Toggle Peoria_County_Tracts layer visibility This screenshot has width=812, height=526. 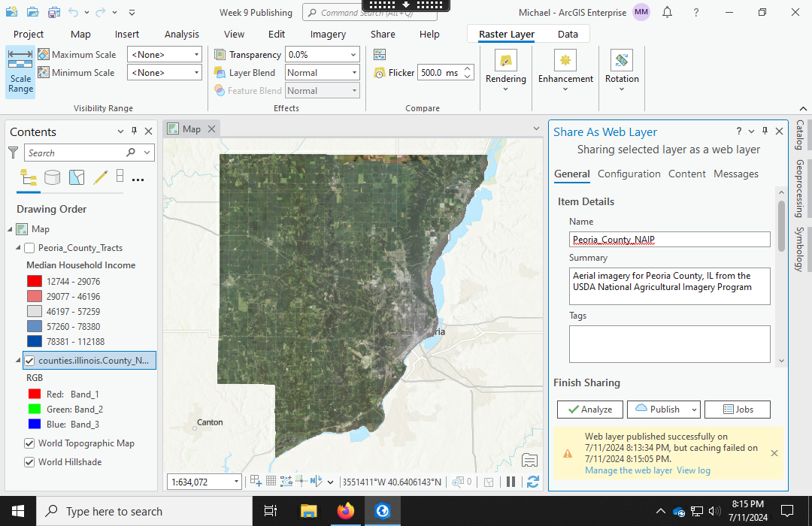[29, 248]
